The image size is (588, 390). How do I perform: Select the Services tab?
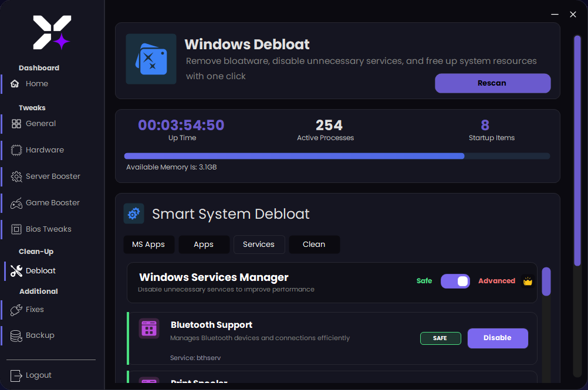(x=259, y=245)
